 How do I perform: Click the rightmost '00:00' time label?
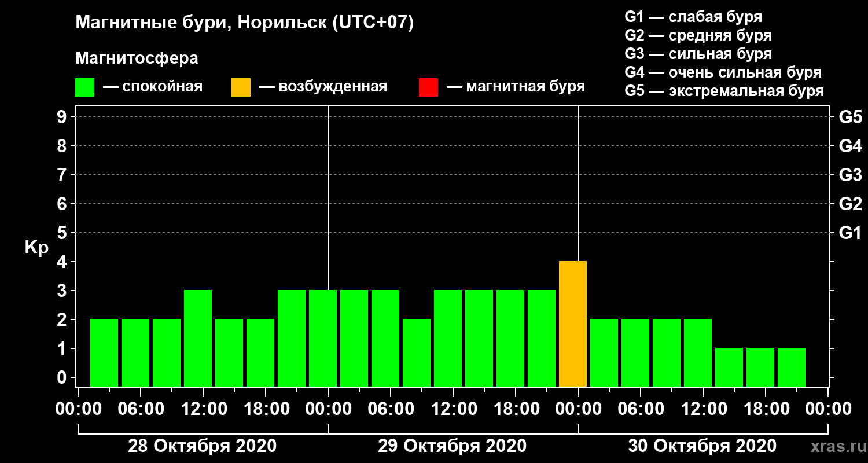[827, 409]
